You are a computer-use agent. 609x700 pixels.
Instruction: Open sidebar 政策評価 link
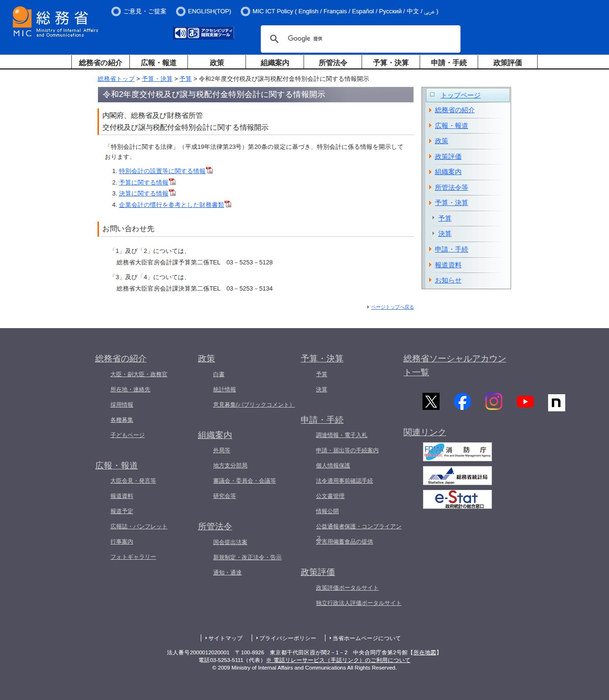click(448, 156)
